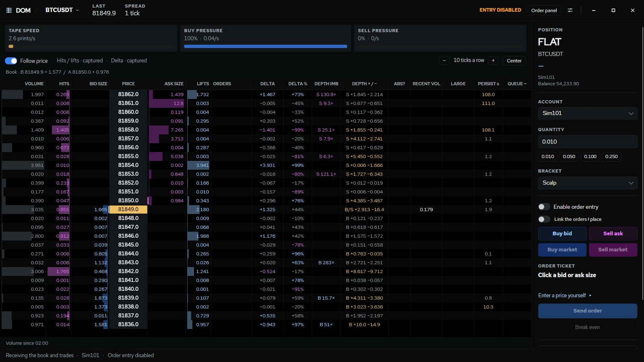
Task: Increase ticks per row with plus button
Action: 493,60
